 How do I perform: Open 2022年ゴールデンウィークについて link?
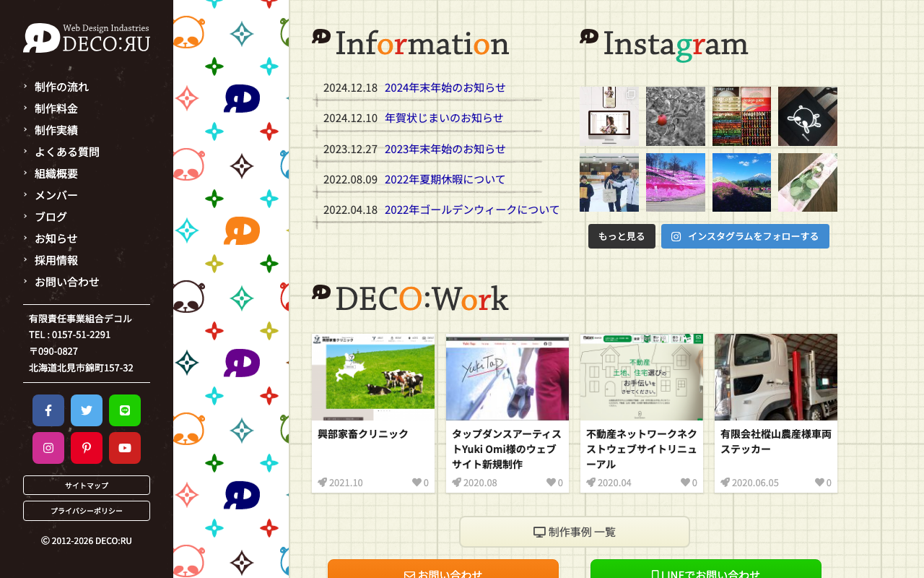click(x=472, y=210)
